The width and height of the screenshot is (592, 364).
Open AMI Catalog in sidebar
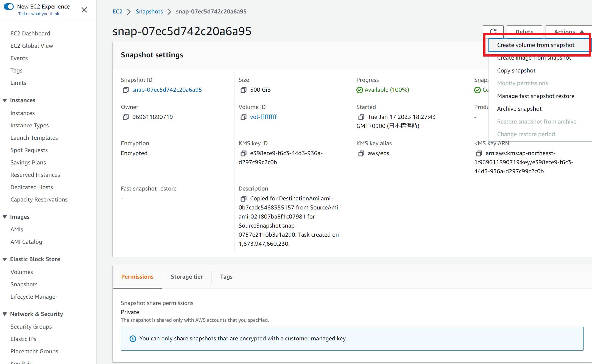26,242
